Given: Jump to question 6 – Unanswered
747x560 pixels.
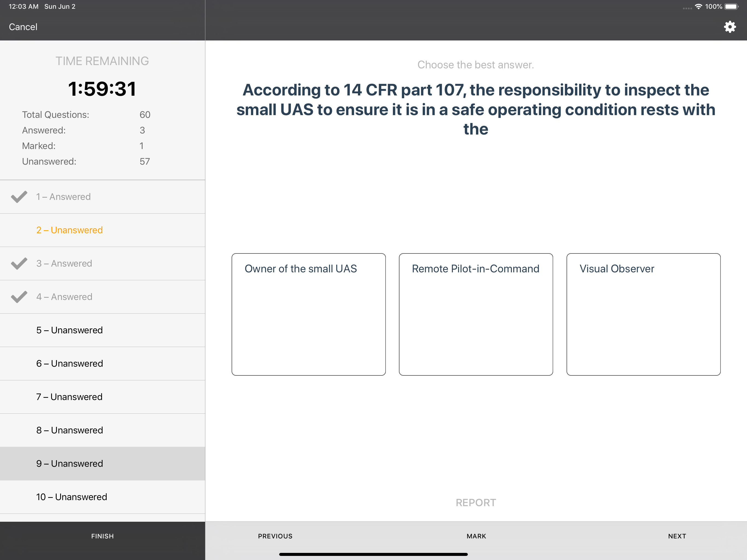Looking at the screenshot, I should pos(102,363).
